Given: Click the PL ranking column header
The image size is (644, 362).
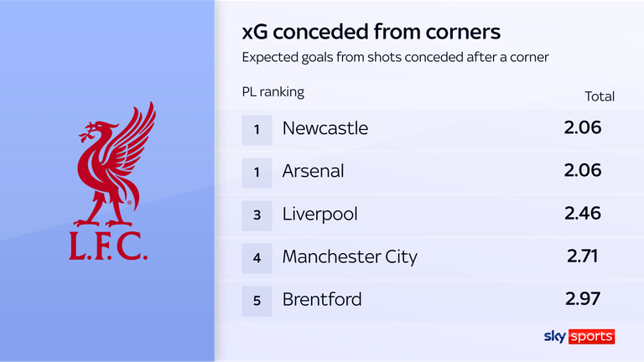Looking at the screenshot, I should pyautogui.click(x=273, y=91).
